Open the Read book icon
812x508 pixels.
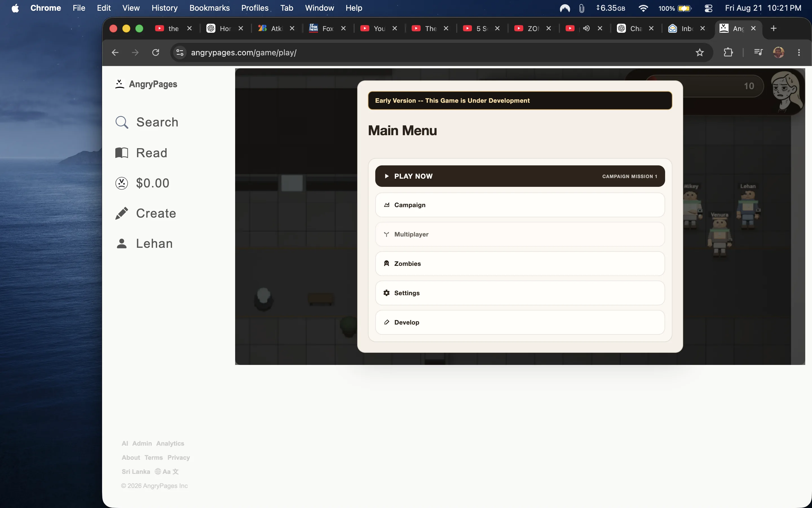122,153
